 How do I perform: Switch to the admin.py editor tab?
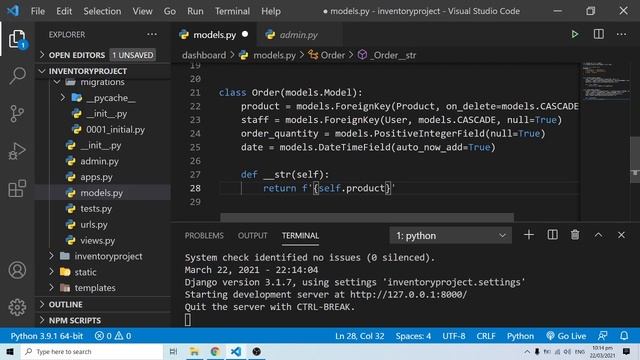coord(298,35)
